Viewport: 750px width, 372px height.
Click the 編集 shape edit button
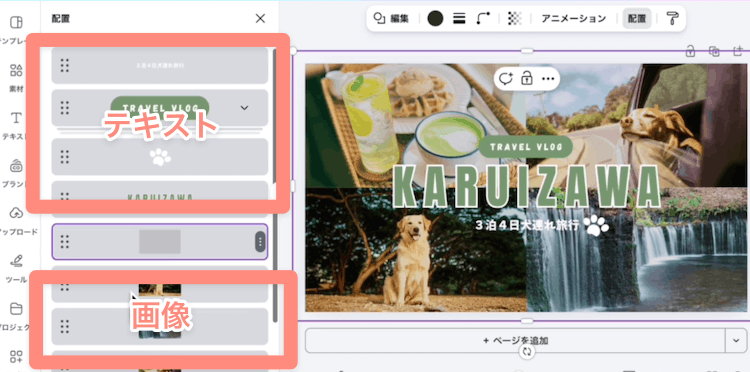coord(391,19)
